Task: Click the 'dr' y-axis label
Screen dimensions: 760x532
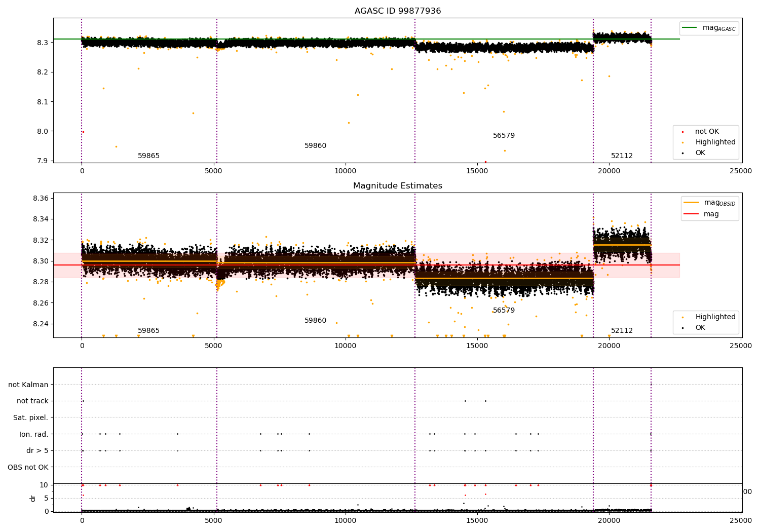Action: pyautogui.click(x=33, y=498)
